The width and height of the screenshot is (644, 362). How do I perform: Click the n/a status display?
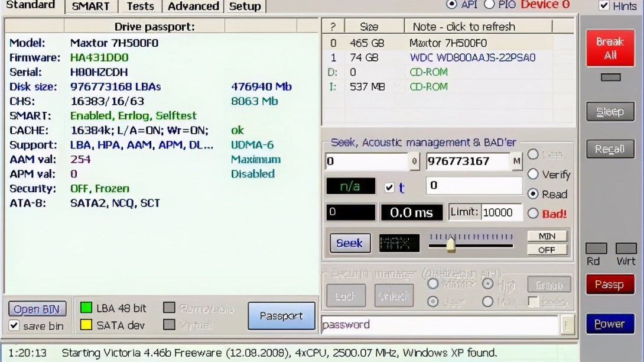(350, 186)
